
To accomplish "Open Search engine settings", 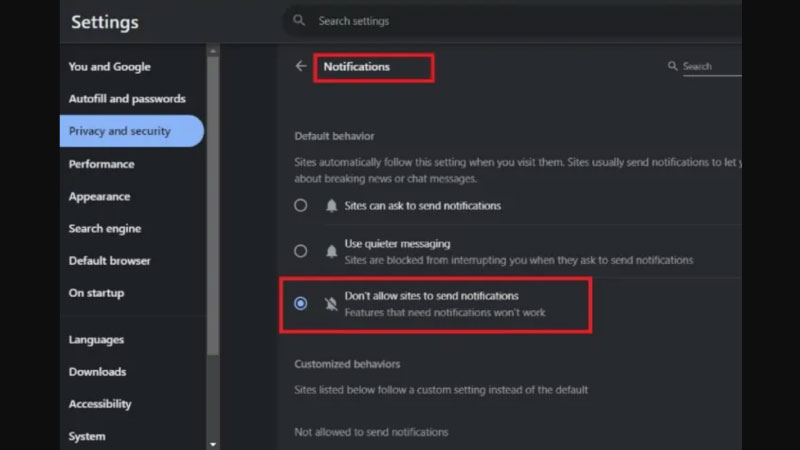I will pos(104,229).
